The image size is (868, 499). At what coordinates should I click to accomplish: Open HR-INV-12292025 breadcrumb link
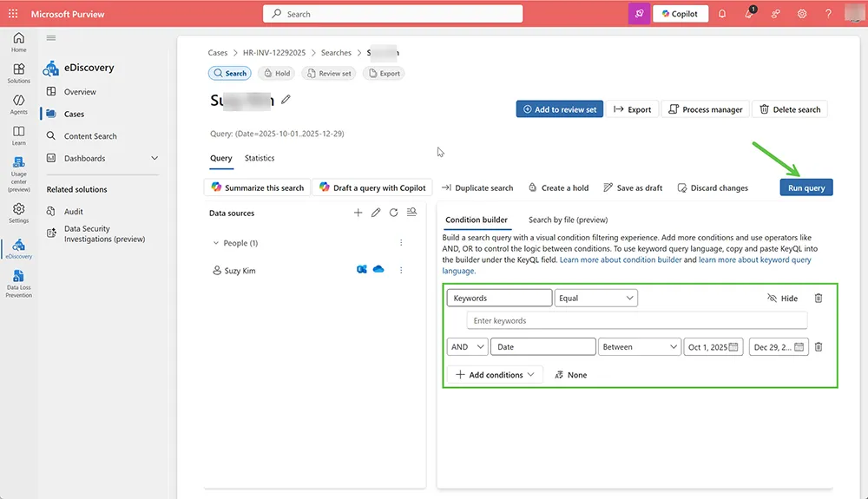point(274,53)
